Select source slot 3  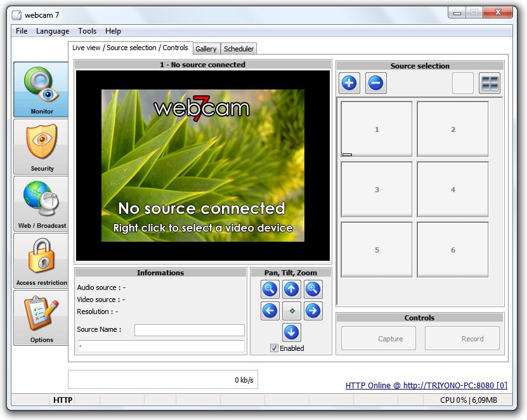click(377, 189)
